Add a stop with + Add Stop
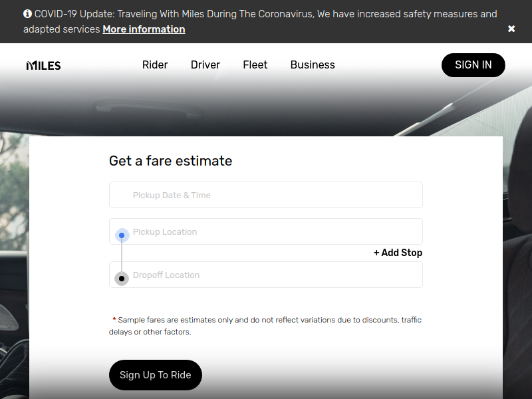This screenshot has width=532, height=399. [398, 253]
